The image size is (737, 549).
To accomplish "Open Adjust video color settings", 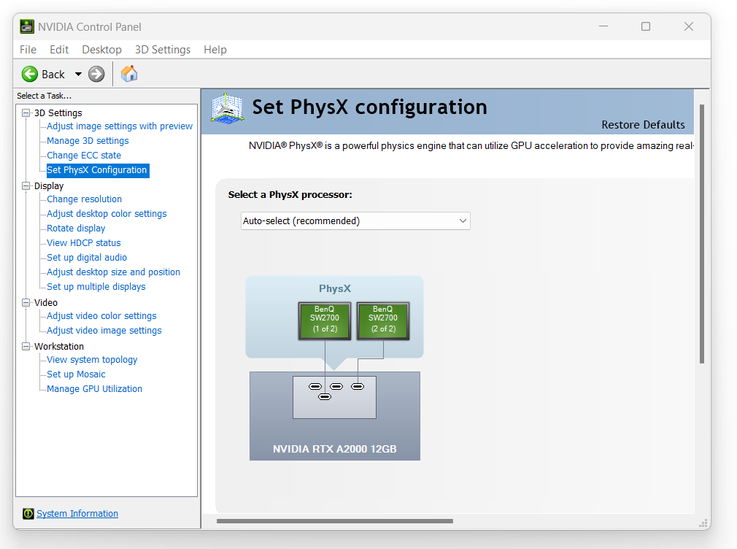I will pyautogui.click(x=102, y=316).
